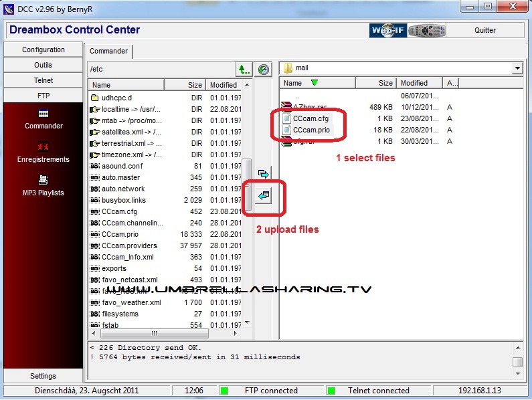The image size is (532, 400).
Task: Open the remote control icon
Action: (x=427, y=31)
